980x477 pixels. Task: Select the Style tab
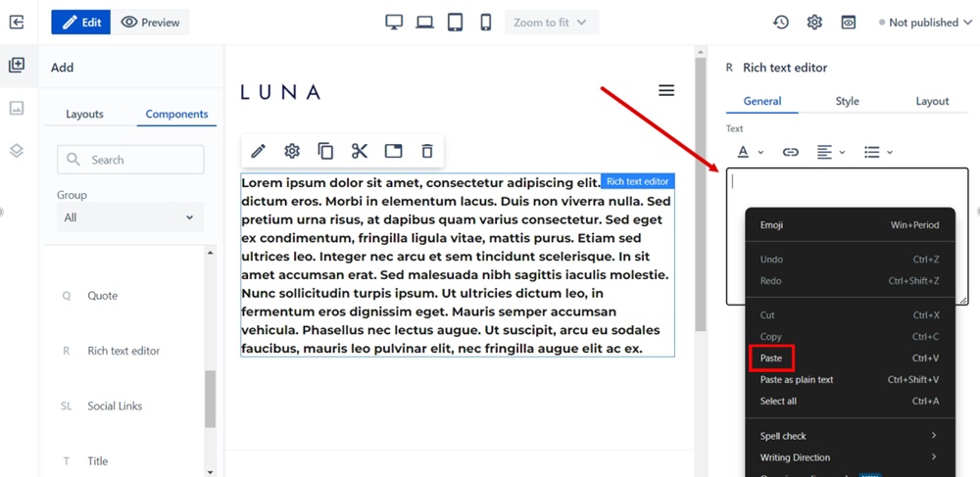coord(847,101)
